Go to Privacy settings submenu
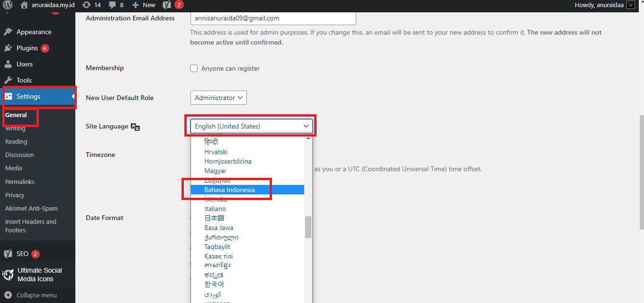Viewport: 644px width, 303px height. click(x=15, y=195)
